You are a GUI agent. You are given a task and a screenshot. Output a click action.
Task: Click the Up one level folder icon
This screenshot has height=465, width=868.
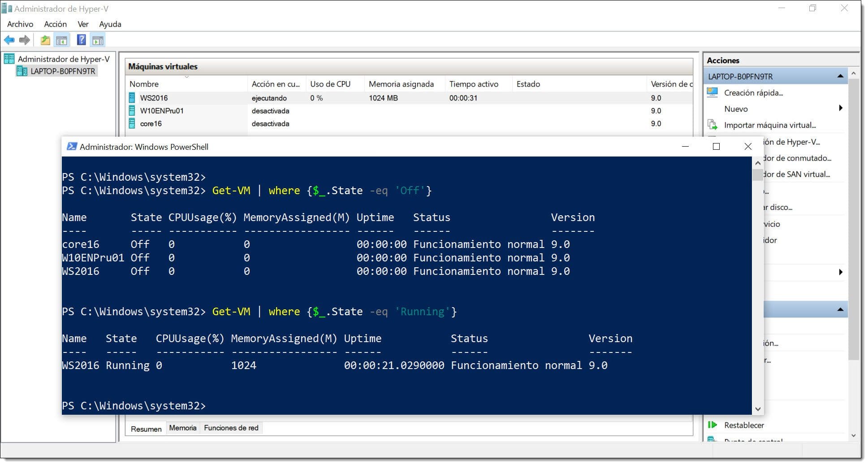(45, 40)
